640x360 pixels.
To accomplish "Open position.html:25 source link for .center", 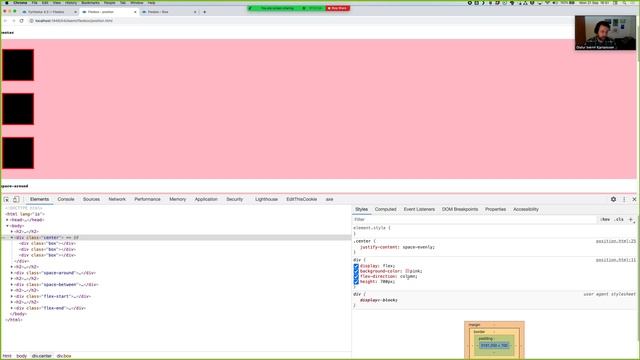I will (x=616, y=241).
